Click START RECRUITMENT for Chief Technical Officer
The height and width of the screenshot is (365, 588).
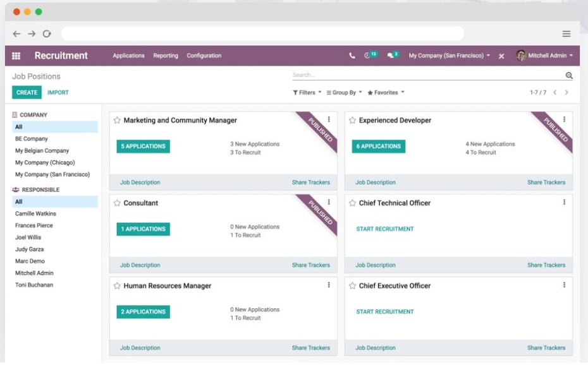(x=384, y=229)
